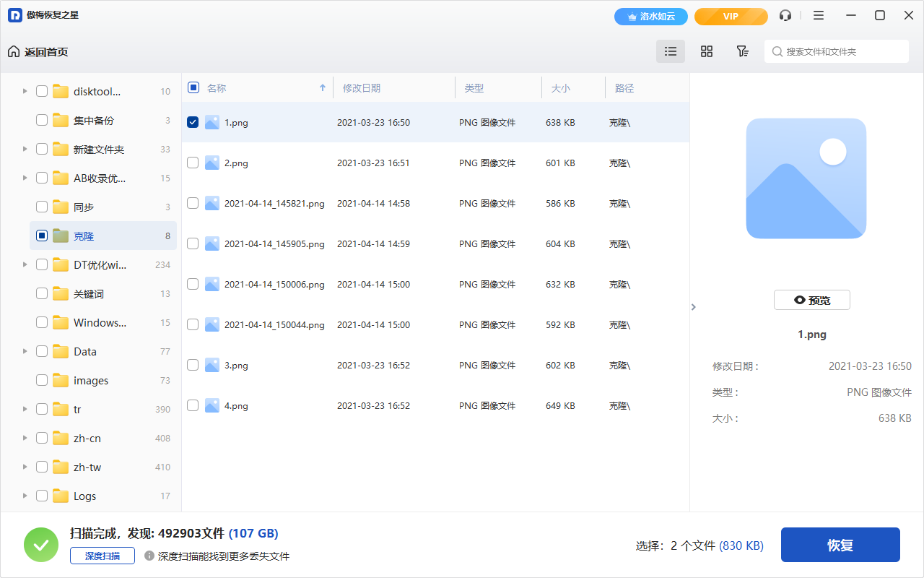Sort by 大小 column header
Image resolution: width=924 pixels, height=578 pixels.
[561, 88]
